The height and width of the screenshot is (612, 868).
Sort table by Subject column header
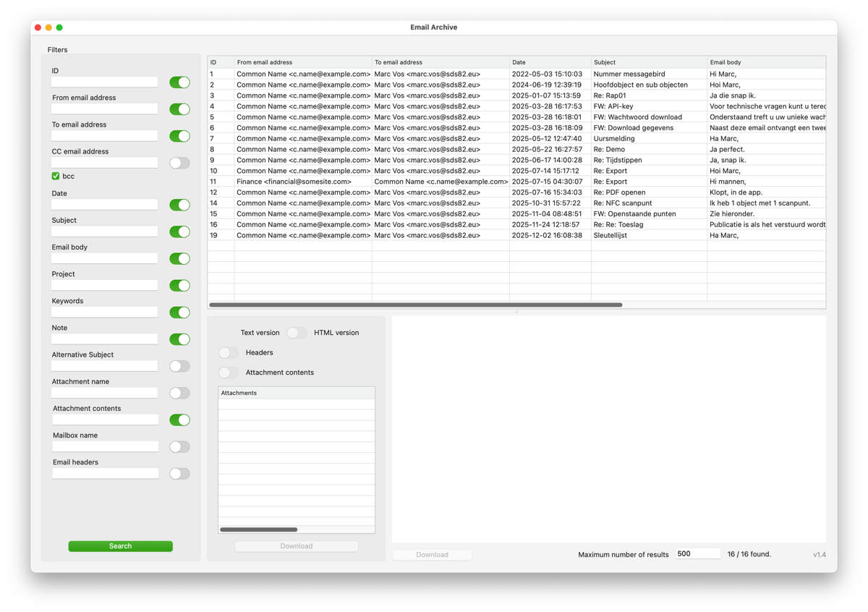coord(649,62)
